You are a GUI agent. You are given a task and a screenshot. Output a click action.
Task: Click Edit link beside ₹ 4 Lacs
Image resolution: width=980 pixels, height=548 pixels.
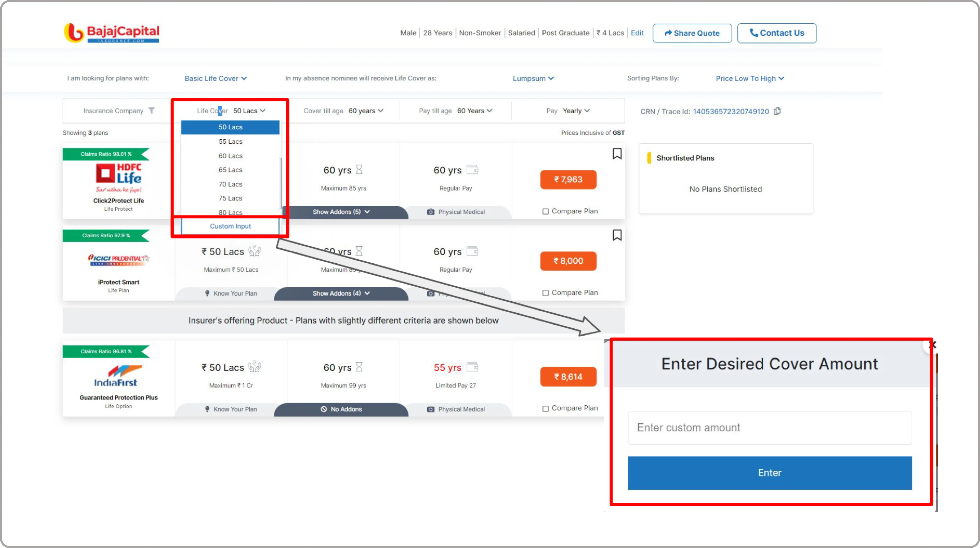tap(637, 33)
